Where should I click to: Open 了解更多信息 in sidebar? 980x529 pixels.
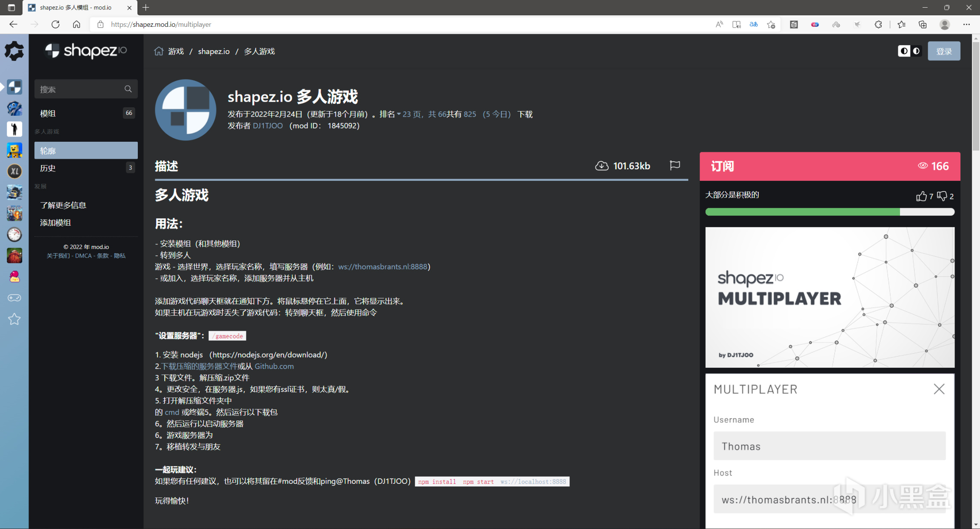click(63, 205)
